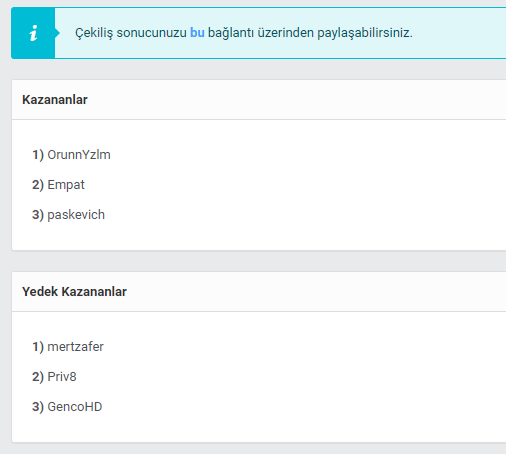Click the arrow notch next to info icon
The width and height of the screenshot is (506, 454).
57,33
